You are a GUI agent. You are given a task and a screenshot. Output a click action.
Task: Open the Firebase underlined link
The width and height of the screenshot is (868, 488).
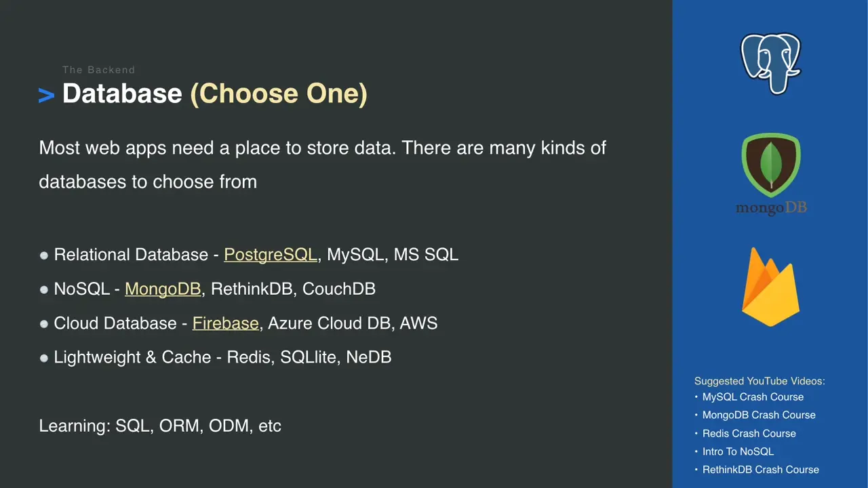[226, 323]
